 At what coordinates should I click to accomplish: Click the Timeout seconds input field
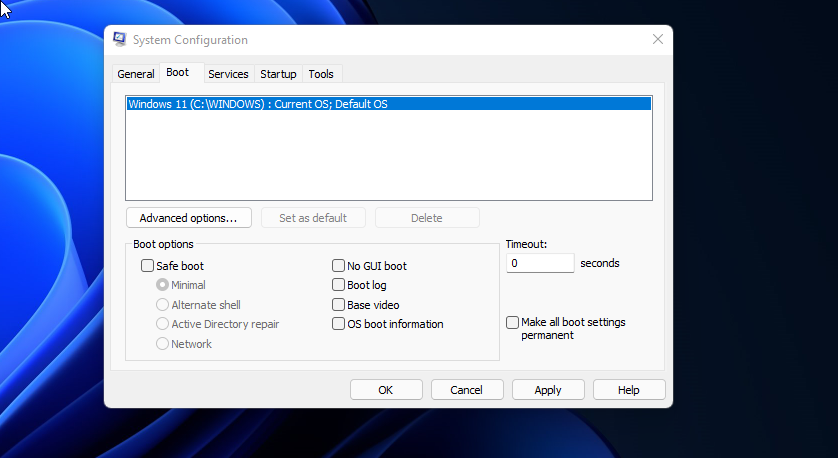click(x=540, y=264)
